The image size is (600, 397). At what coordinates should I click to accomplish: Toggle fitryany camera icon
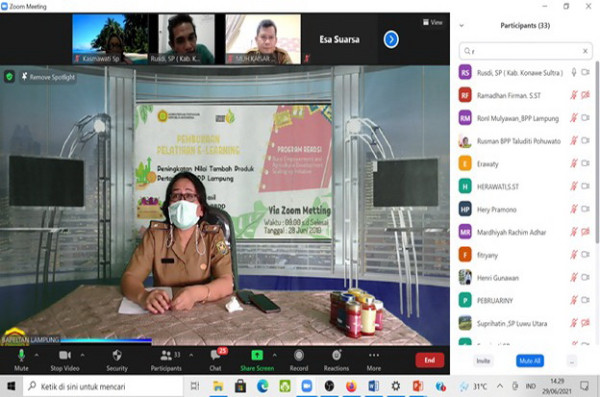585,254
